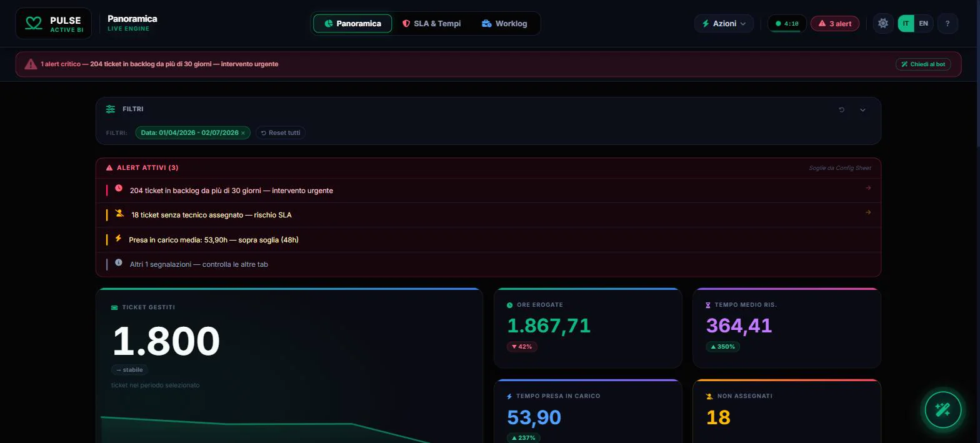This screenshot has height=443, width=980.
Task: Click Soglie da Config Sheet note
Action: [840, 168]
